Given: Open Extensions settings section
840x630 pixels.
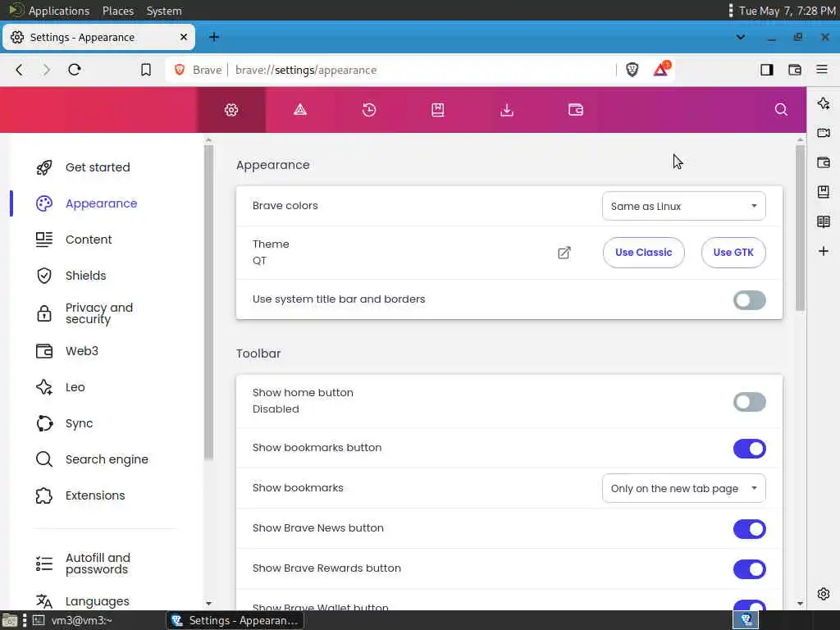Looking at the screenshot, I should 95,495.
